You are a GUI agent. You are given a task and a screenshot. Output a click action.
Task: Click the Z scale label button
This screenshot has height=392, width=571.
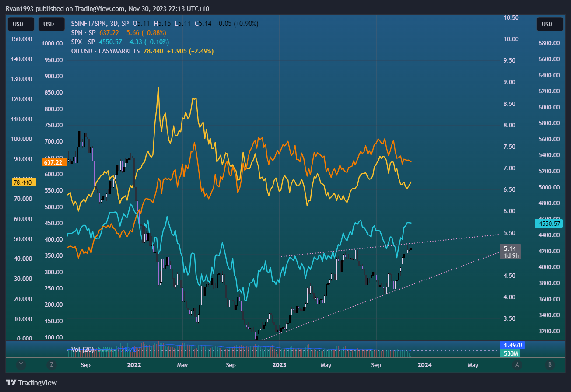point(51,364)
